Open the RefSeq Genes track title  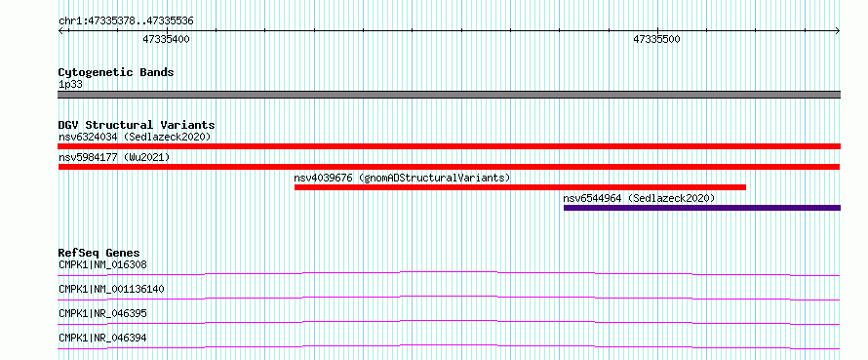pos(99,254)
